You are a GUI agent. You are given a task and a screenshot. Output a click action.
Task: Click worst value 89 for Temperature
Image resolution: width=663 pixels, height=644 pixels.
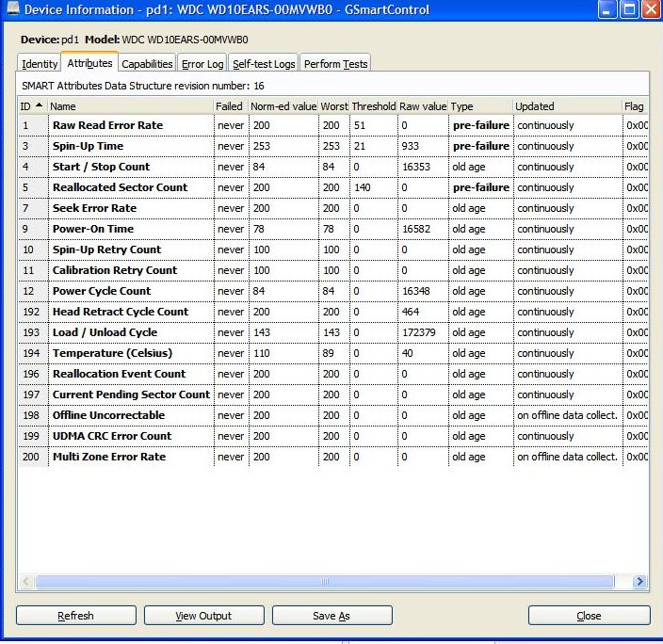click(x=328, y=353)
